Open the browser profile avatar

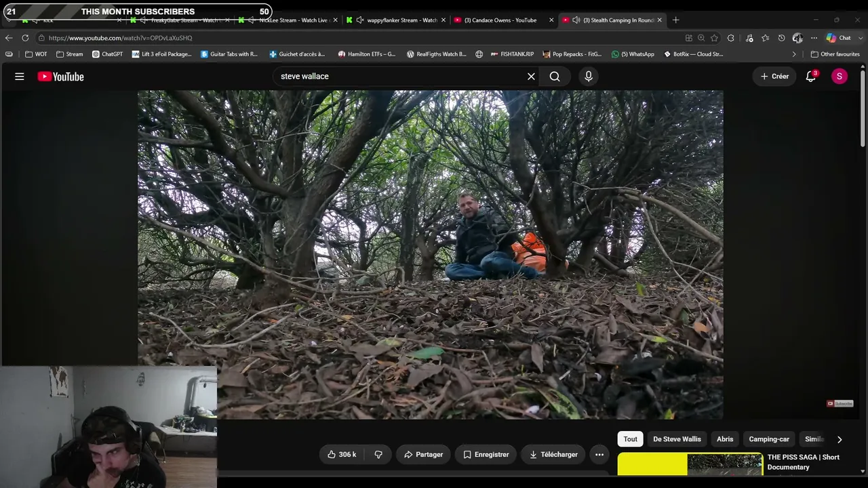797,38
